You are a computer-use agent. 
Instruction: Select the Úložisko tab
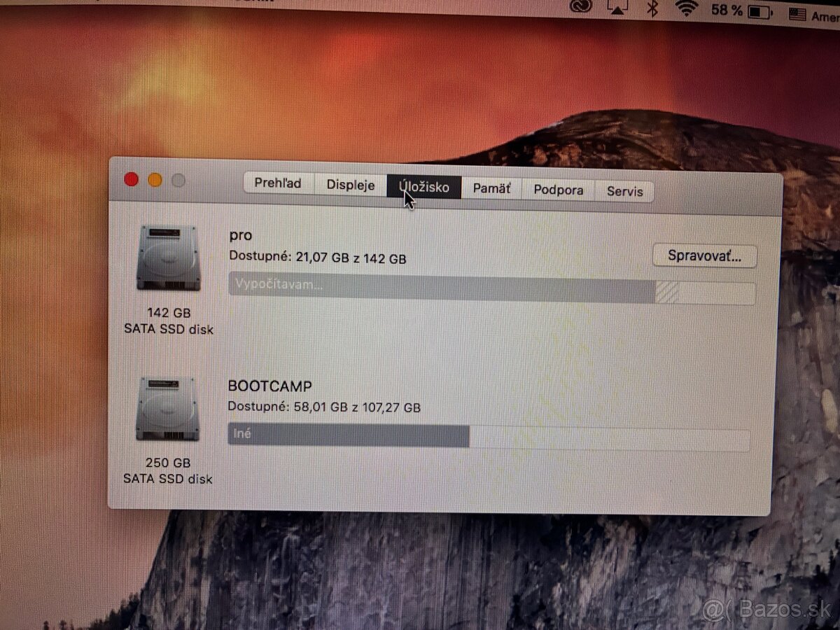pyautogui.click(x=423, y=186)
